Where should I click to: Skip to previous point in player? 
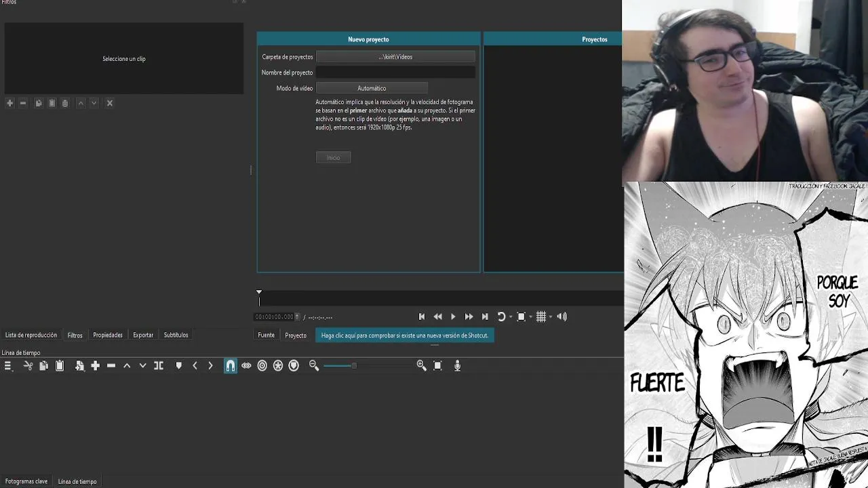[x=422, y=317]
